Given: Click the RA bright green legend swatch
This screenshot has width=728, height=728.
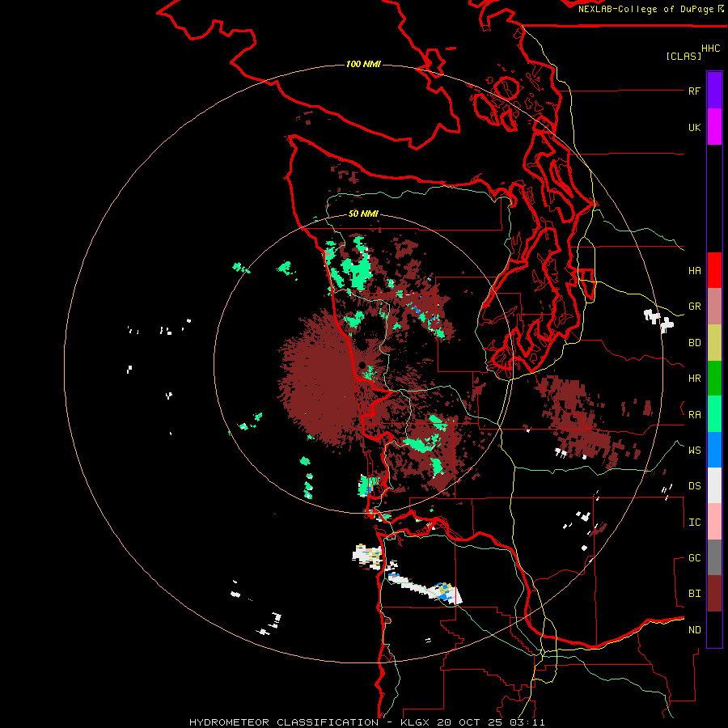Looking at the screenshot, I should pyautogui.click(x=714, y=413).
